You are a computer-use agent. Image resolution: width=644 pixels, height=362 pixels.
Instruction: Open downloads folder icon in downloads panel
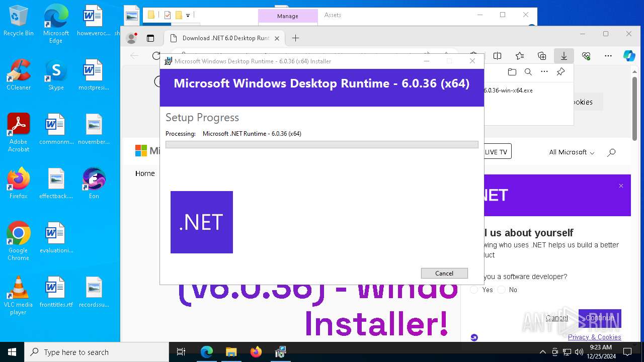coord(512,72)
